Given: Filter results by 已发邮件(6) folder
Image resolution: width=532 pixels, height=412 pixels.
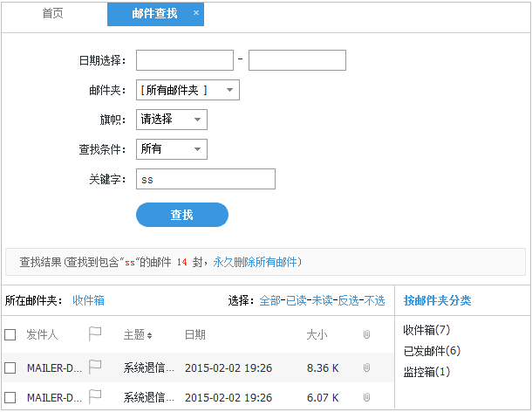Looking at the screenshot, I should [431, 351].
